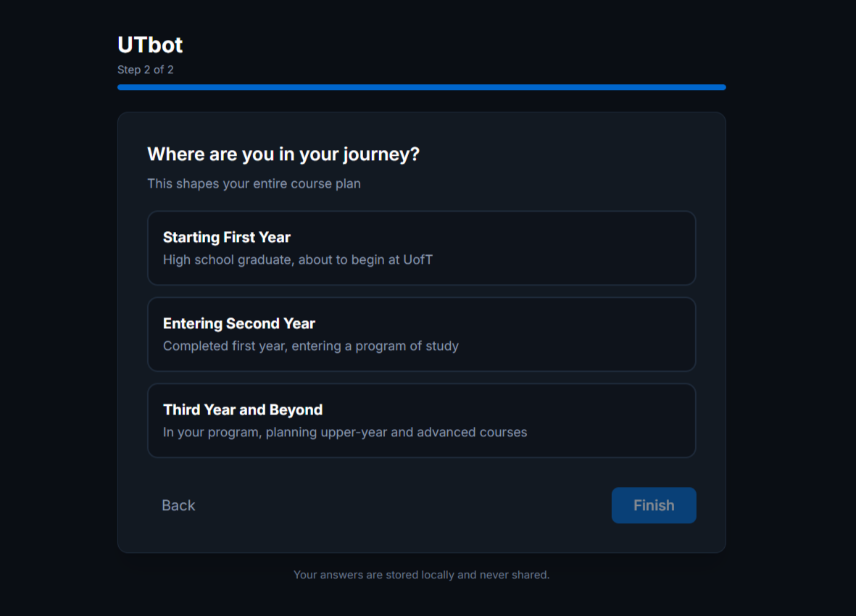Go to previous step with Back
Screen dimensions: 856x616
pos(178,505)
